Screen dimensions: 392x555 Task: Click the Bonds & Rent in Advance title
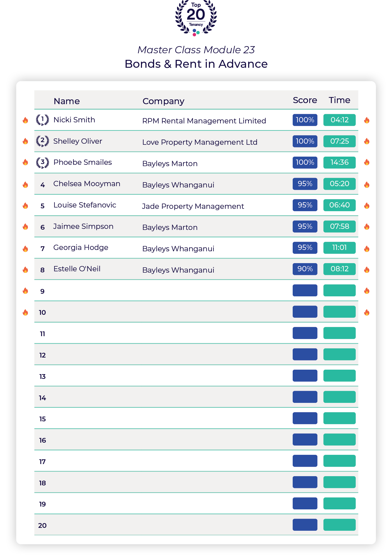click(196, 64)
